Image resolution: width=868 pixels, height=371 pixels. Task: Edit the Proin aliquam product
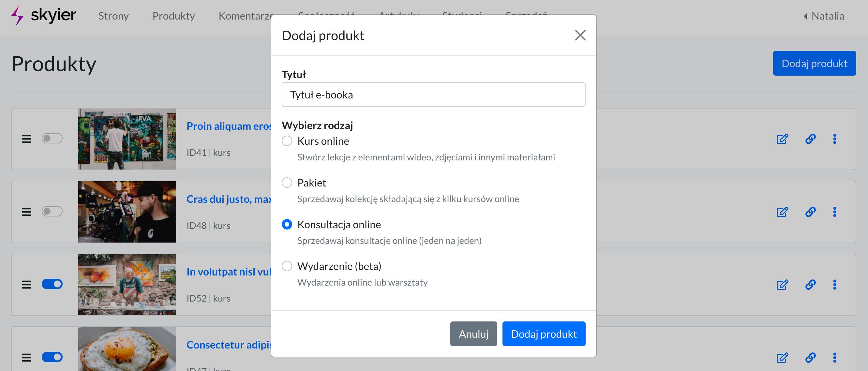point(782,139)
